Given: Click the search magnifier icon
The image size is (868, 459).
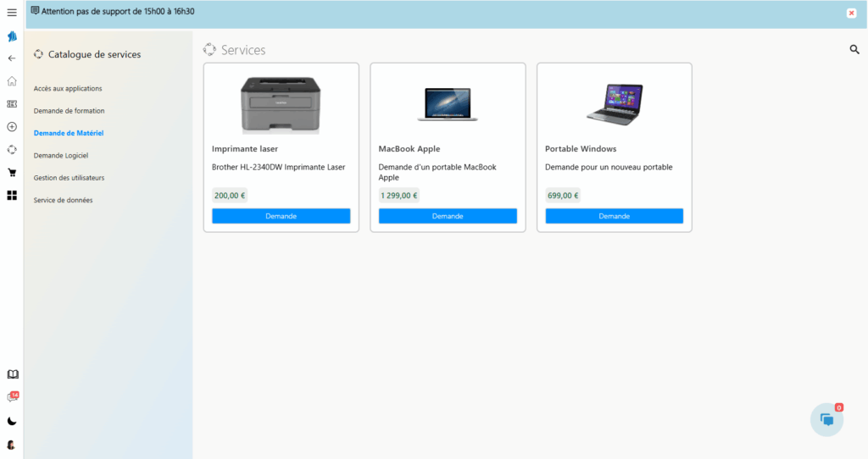Looking at the screenshot, I should (x=854, y=50).
